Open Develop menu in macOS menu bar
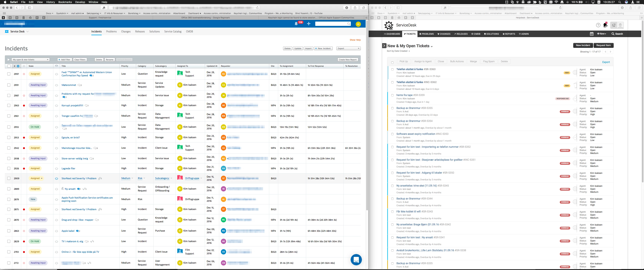Screen dimensions: 644x270 [x=80, y=2]
